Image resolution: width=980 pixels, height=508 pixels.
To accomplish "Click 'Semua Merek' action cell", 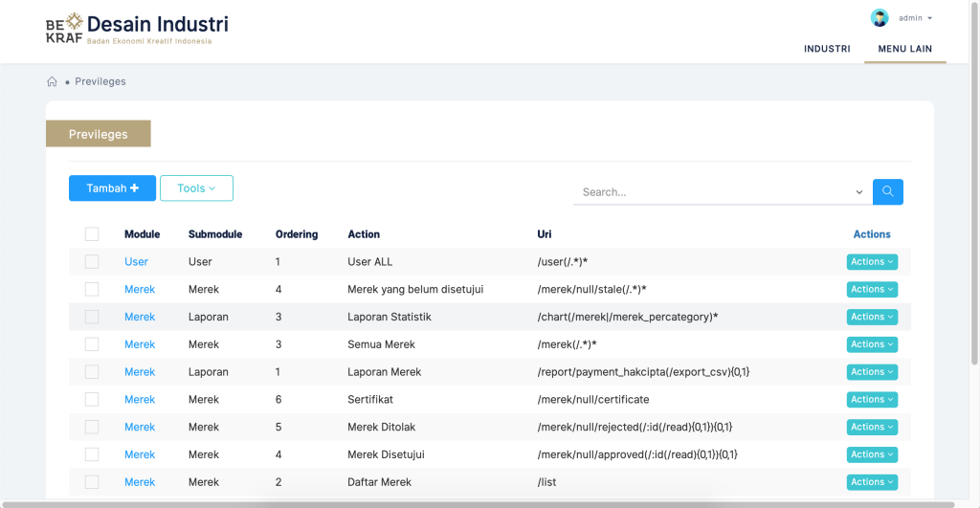I will (x=381, y=344).
